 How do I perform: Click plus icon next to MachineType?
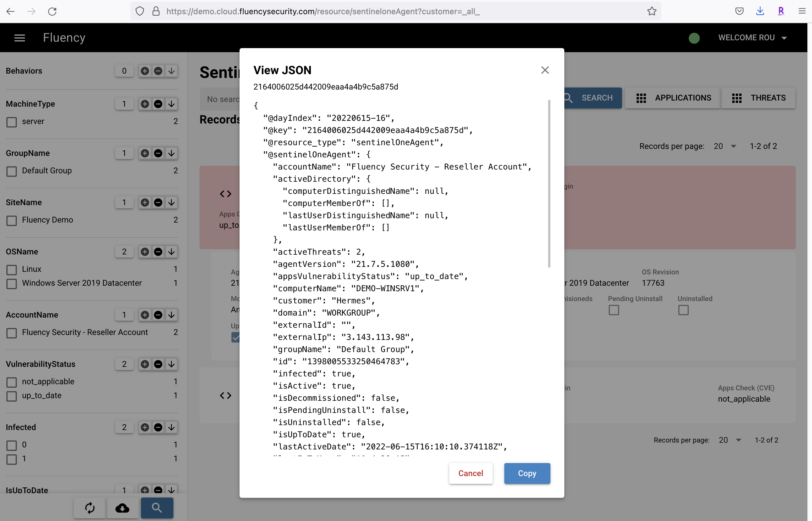[145, 104]
